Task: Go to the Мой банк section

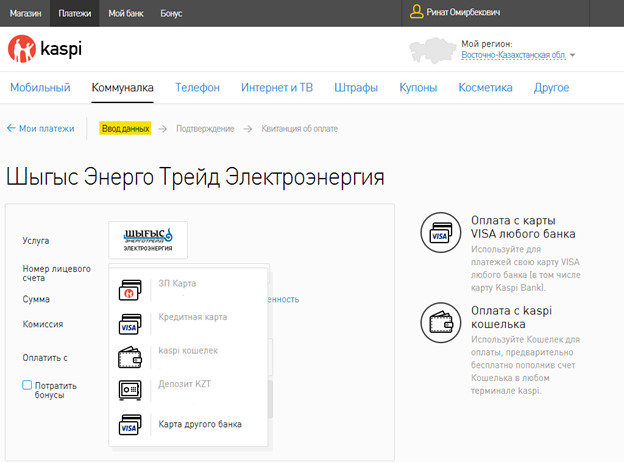Action: (x=126, y=14)
